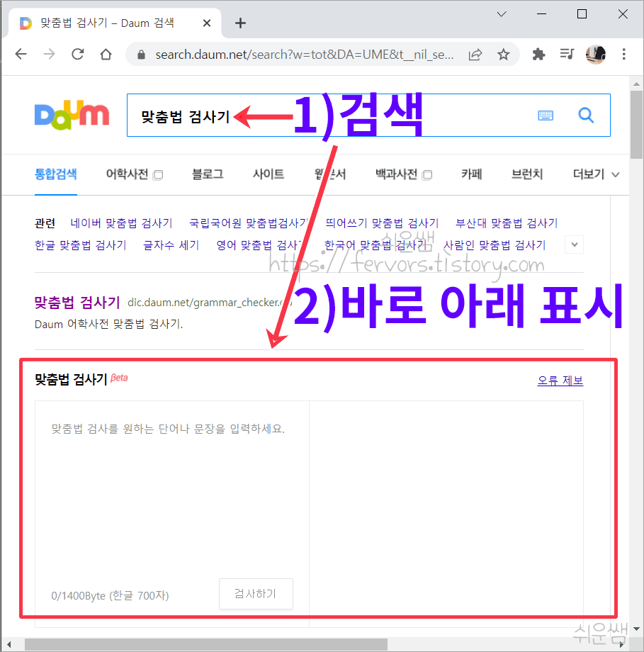
Task: Click the profile avatar icon
Action: click(595, 54)
